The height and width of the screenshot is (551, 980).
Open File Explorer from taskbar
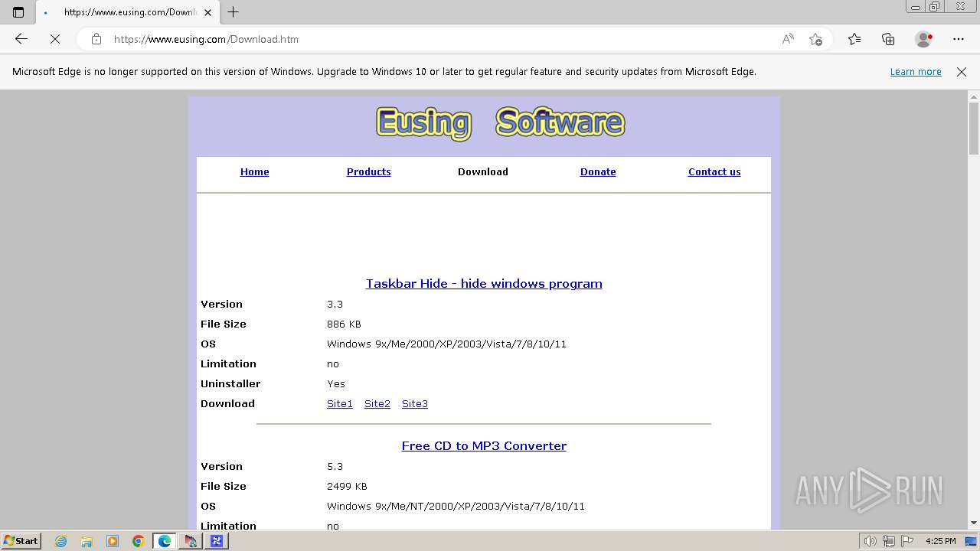[87, 541]
